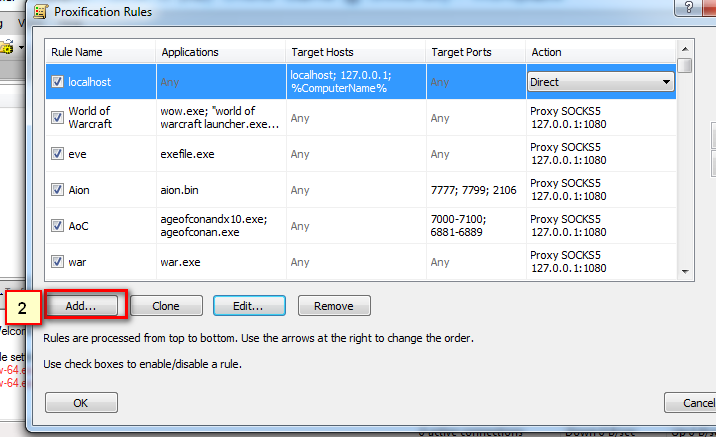The width and height of the screenshot is (716, 437).
Task: Disable the eve rule checkbox
Action: 57,153
